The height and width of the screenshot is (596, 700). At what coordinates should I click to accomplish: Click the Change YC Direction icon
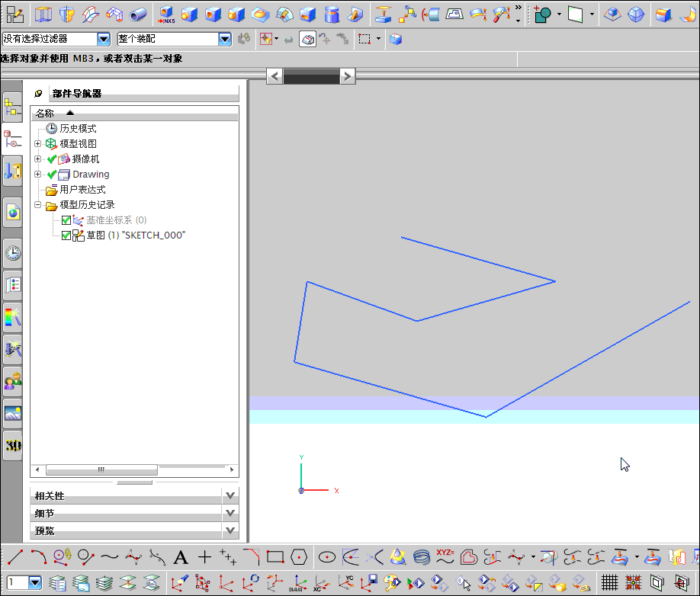point(345,582)
